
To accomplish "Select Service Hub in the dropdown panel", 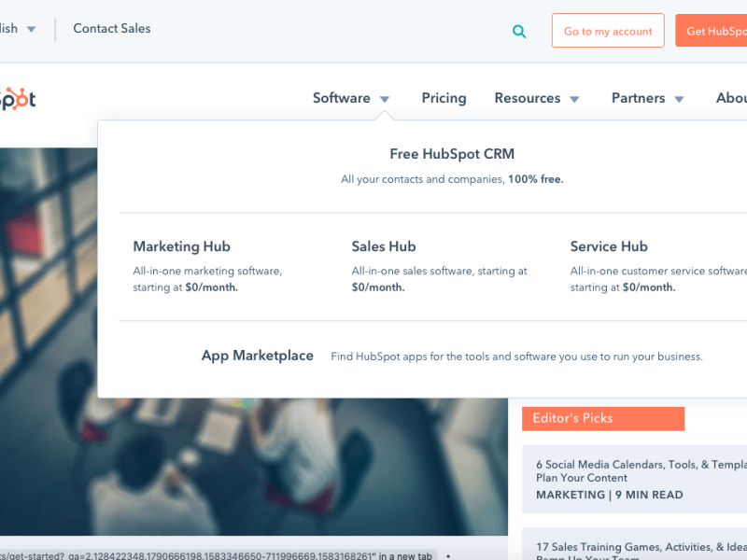I will 609,245.
